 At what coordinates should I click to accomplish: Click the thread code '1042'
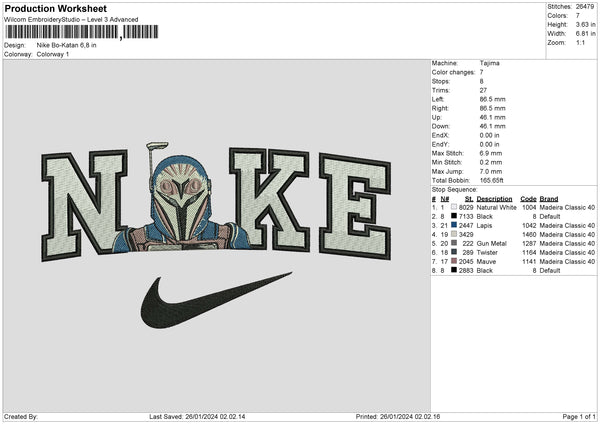click(x=529, y=225)
